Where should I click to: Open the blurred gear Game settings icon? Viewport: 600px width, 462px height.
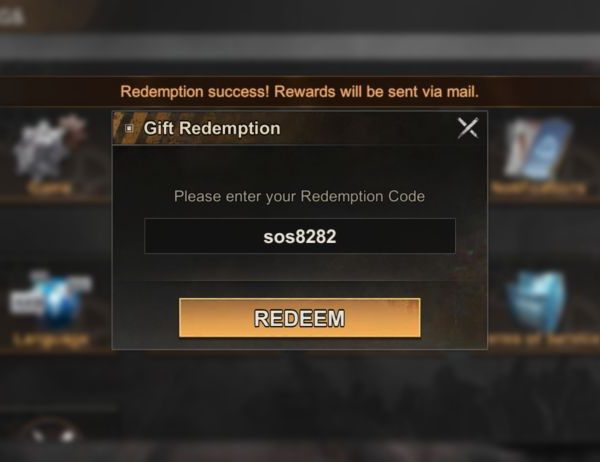(x=50, y=147)
